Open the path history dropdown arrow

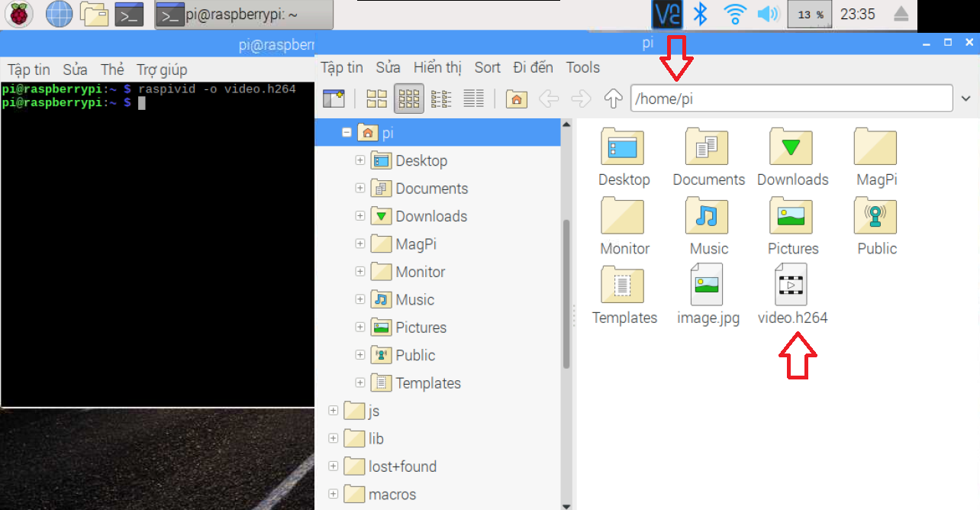967,98
